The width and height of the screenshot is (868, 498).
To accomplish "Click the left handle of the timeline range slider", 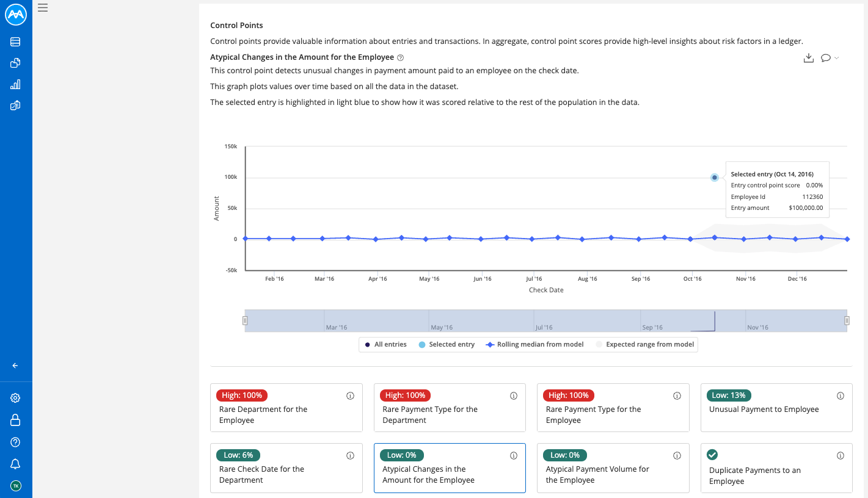I will [245, 320].
